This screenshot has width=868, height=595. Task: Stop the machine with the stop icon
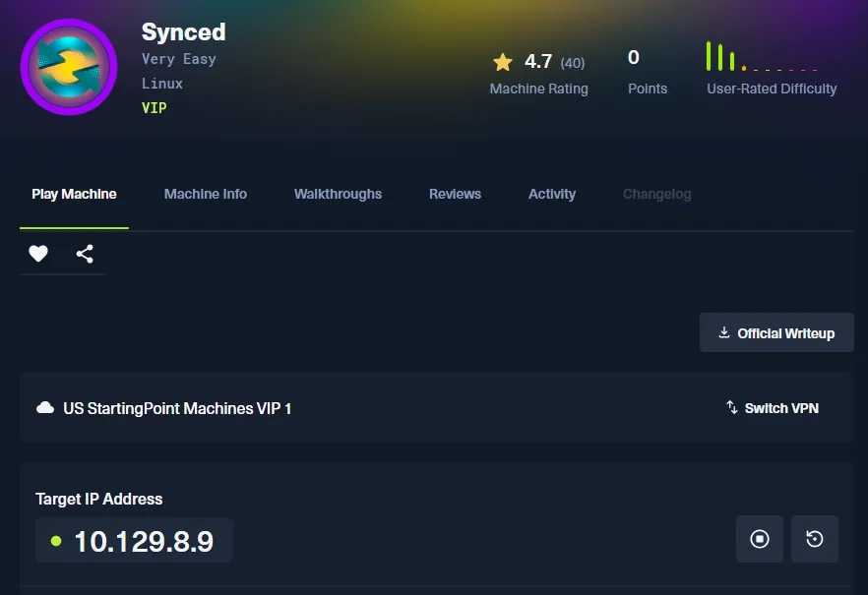pos(760,539)
